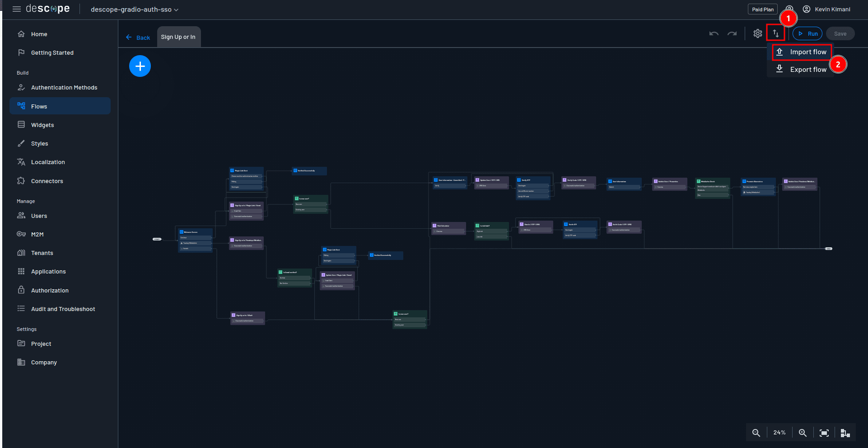
Task: Switch to the Sign Up or In tab
Action: [178, 37]
